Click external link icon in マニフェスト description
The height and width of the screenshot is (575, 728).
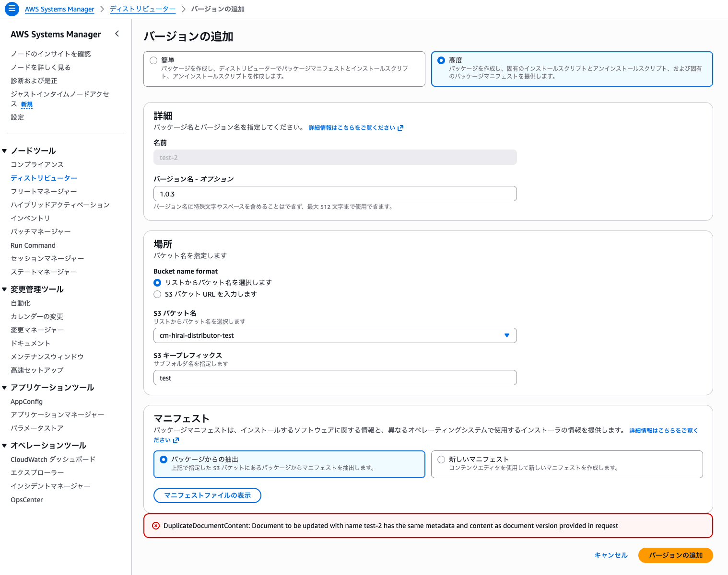pos(176,440)
